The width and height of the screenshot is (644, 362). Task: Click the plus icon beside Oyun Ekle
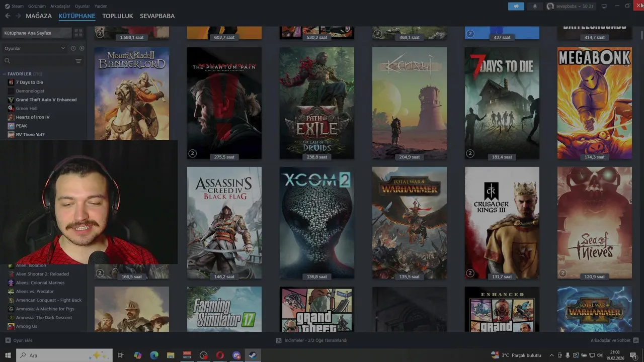tap(8, 340)
